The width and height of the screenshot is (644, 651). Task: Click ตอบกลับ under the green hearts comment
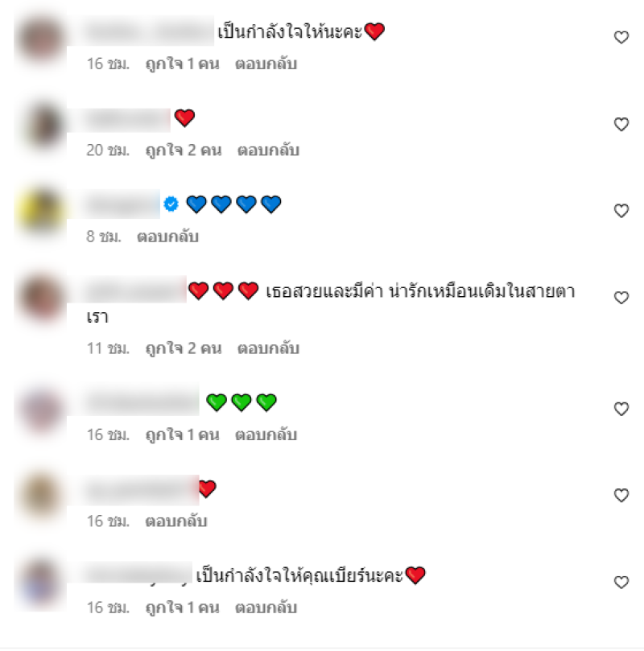click(x=266, y=435)
